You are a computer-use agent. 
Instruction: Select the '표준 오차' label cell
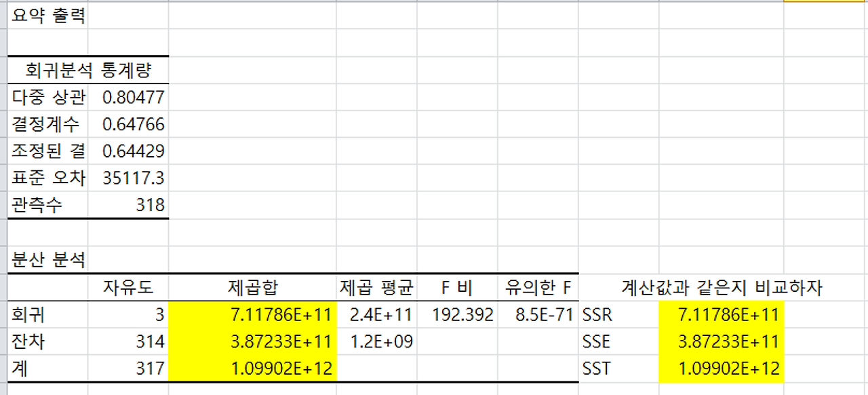pyautogui.click(x=48, y=178)
